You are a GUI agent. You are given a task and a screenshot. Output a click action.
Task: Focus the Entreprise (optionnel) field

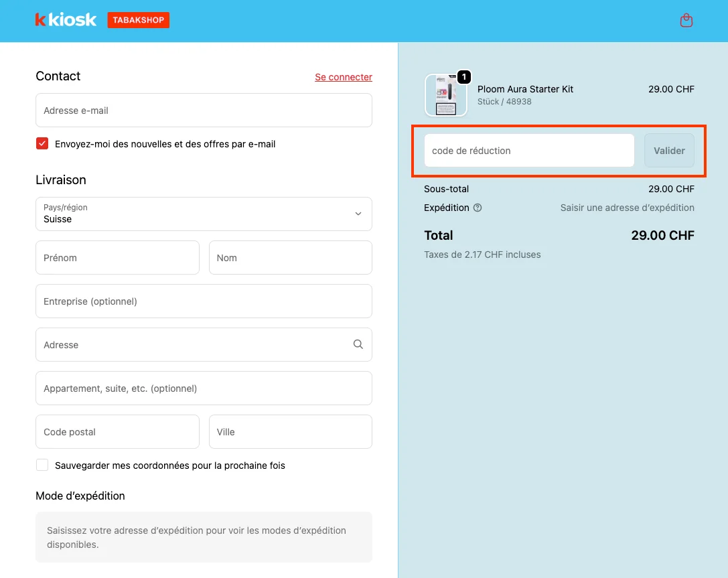204,301
